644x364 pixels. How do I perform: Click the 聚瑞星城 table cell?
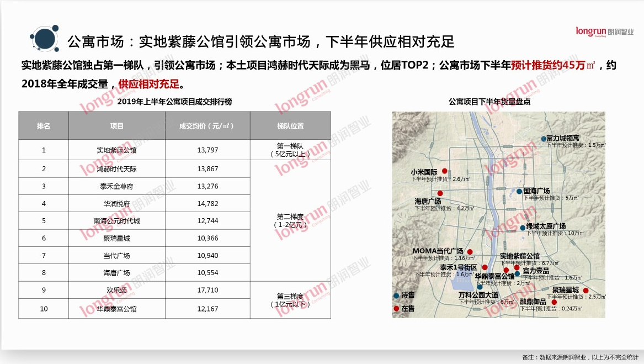tap(117, 238)
